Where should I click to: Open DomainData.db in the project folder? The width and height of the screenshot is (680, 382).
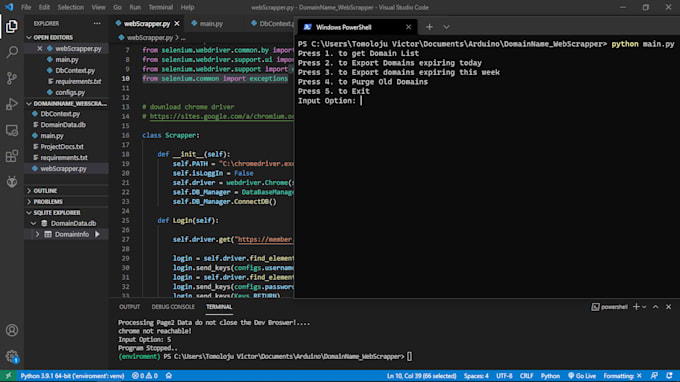click(63, 125)
